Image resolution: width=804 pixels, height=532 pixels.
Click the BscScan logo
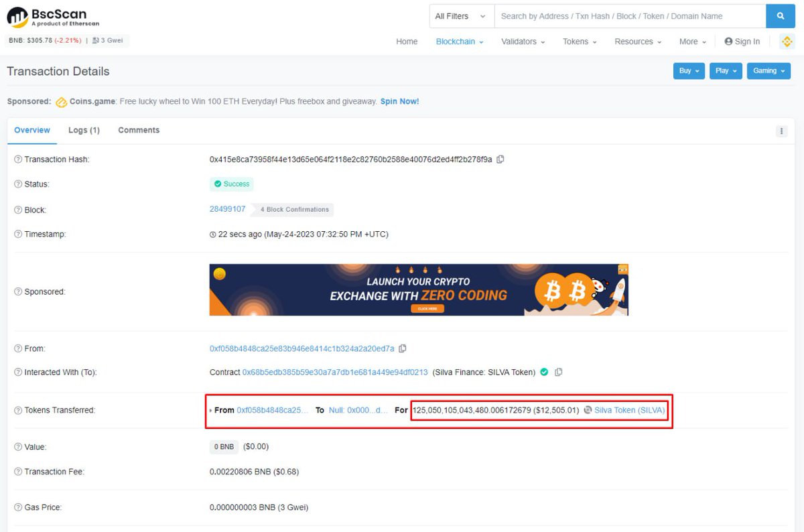(x=53, y=17)
